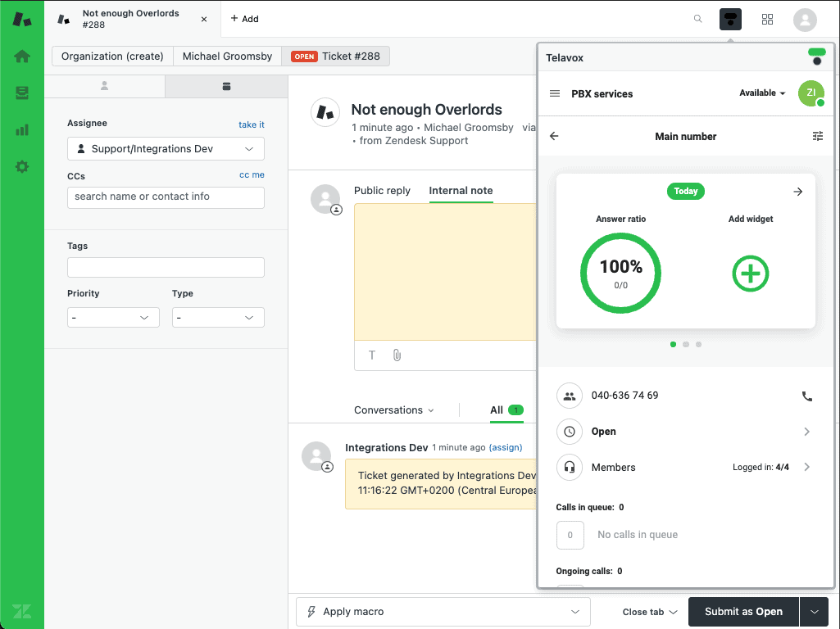The image size is (840, 629).
Task: Click headset icon beside Members
Action: click(x=570, y=468)
